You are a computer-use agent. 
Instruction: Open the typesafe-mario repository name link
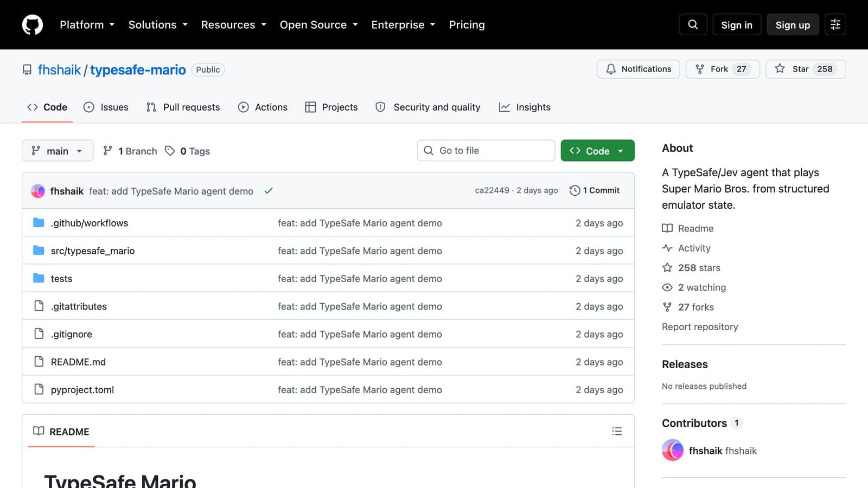point(138,70)
